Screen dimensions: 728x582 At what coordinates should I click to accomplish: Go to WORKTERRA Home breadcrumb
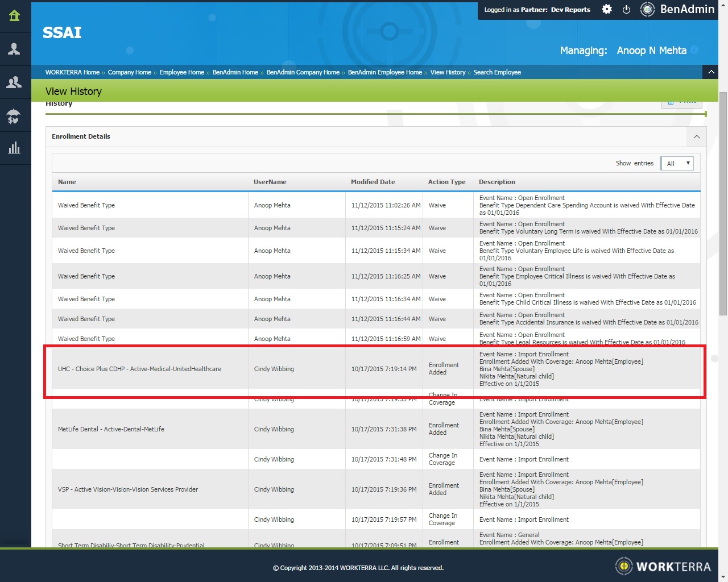(72, 72)
